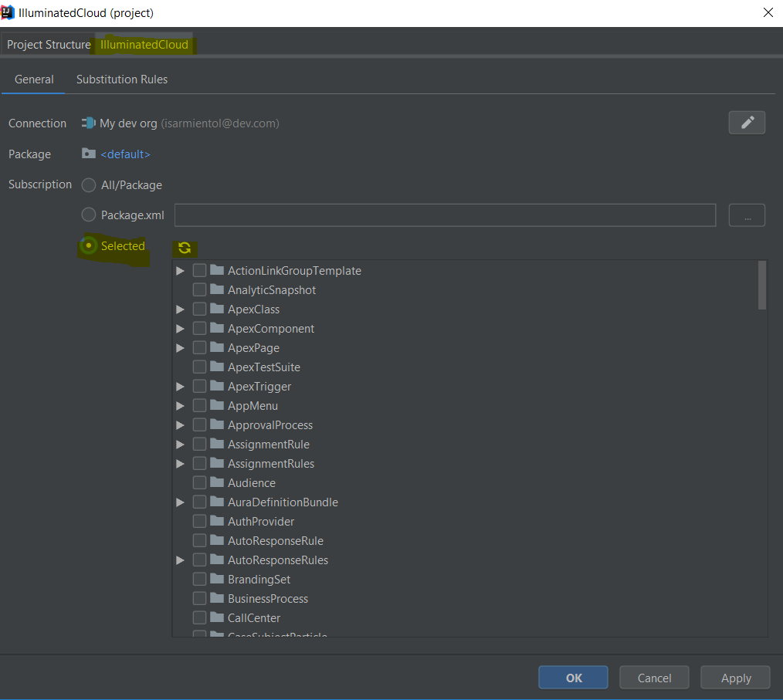Click the CallCenter folder icon
The image size is (783, 700).
tap(216, 617)
